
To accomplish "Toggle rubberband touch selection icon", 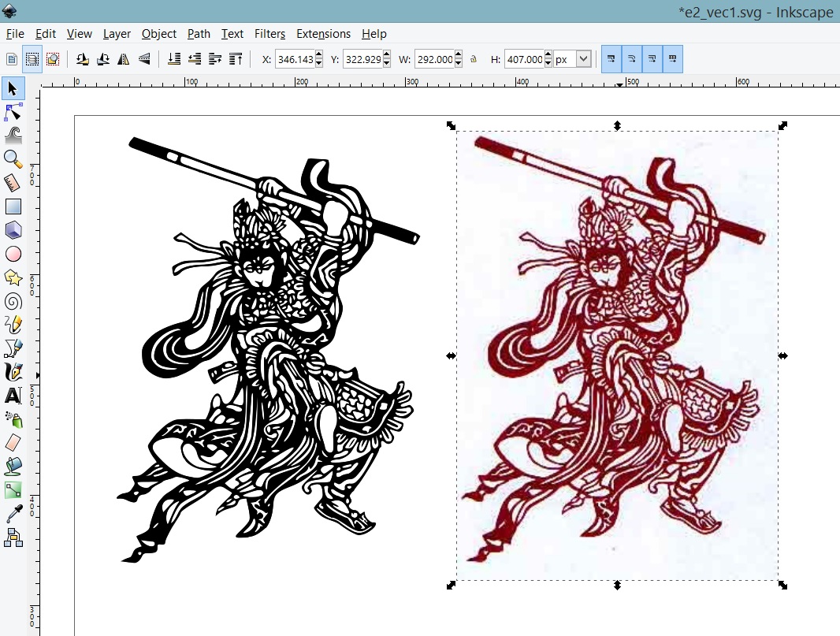I will [x=53, y=59].
